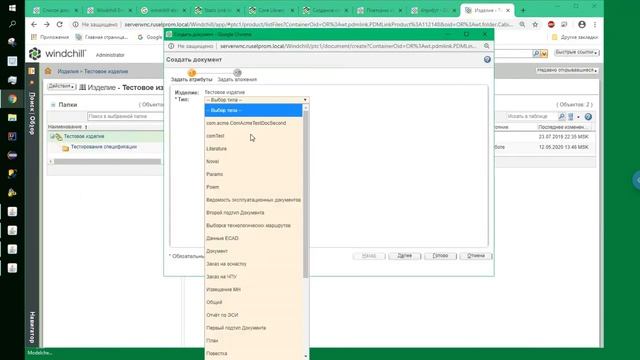Go to Задать вложения wizard step
This screenshot has width=640, height=360.
[x=237, y=76]
